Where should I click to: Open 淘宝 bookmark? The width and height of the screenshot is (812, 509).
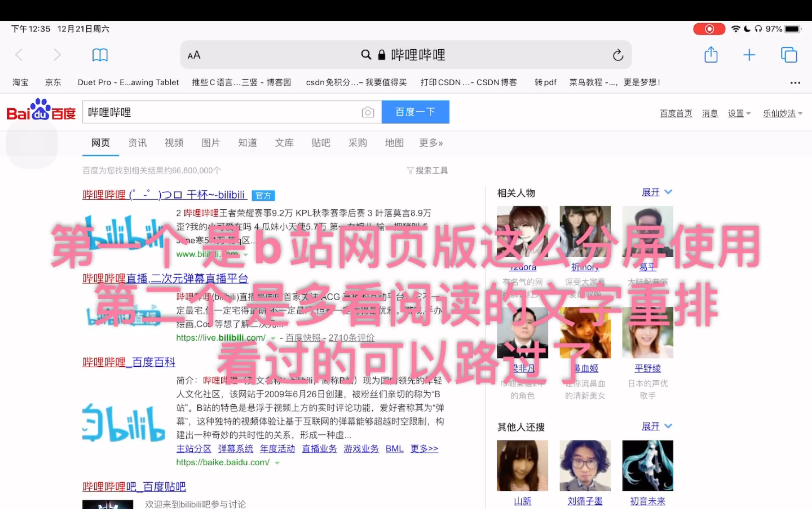[20, 82]
